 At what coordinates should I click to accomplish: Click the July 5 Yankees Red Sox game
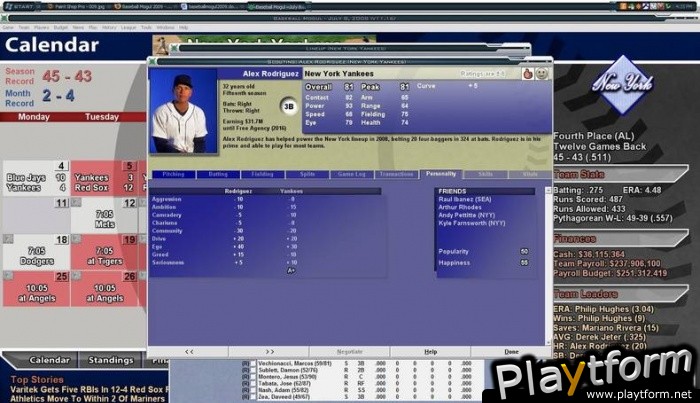[104, 179]
